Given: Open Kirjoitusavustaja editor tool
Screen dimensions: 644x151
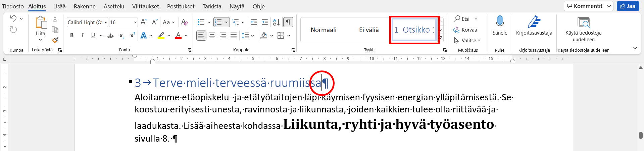Looking at the screenshot, I should click(534, 26).
